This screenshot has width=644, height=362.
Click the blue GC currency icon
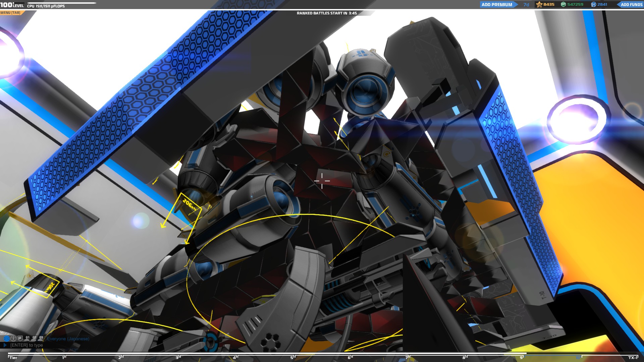pyautogui.click(x=593, y=4)
